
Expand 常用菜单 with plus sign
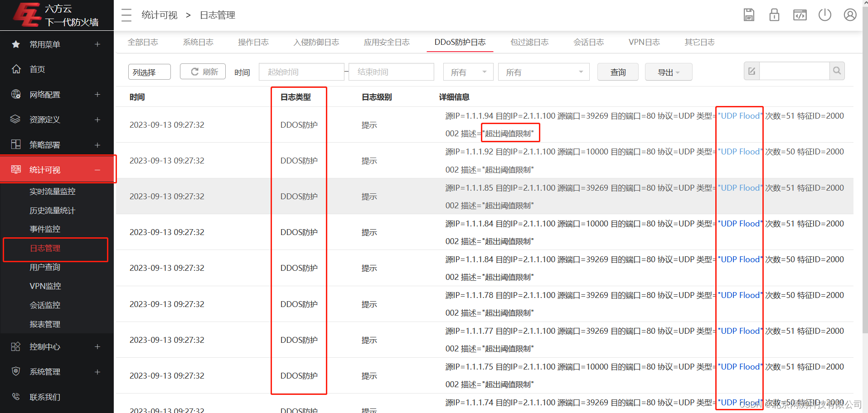97,44
